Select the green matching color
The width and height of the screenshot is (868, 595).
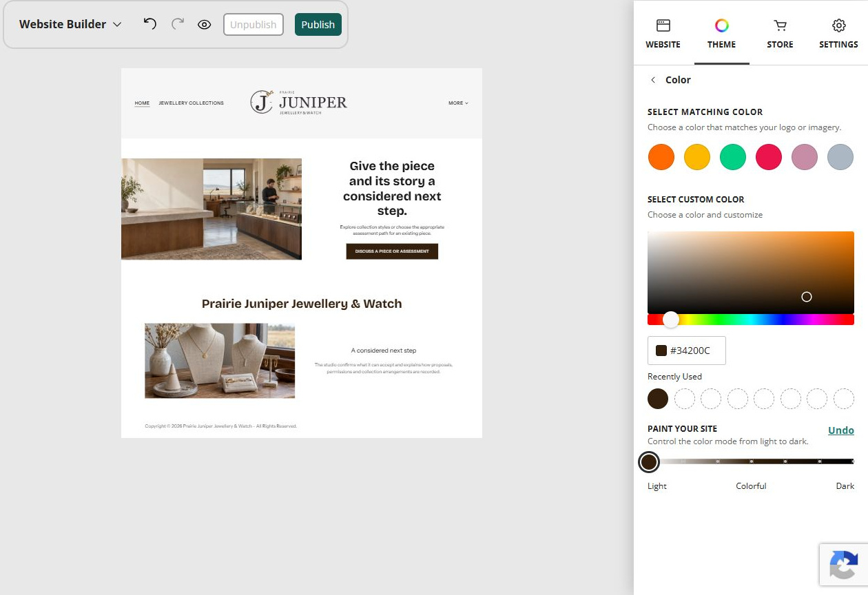(733, 157)
